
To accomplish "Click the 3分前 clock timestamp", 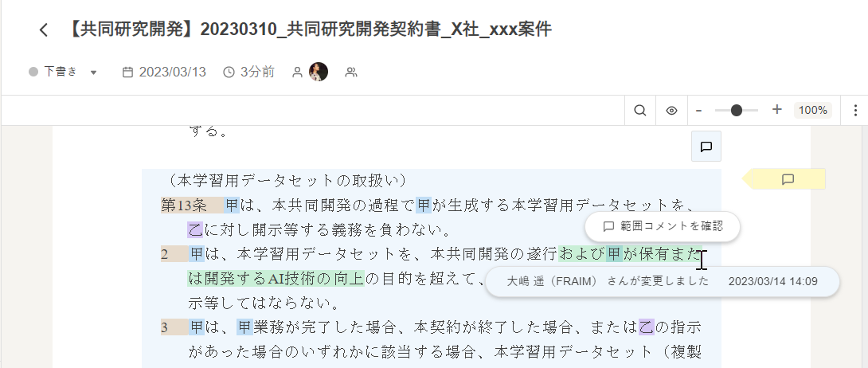I will 248,72.
